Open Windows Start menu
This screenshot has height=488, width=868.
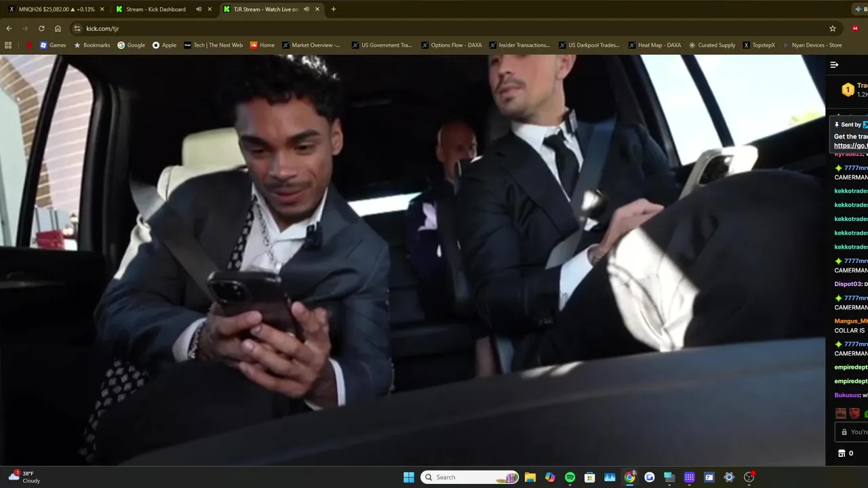coord(409,477)
